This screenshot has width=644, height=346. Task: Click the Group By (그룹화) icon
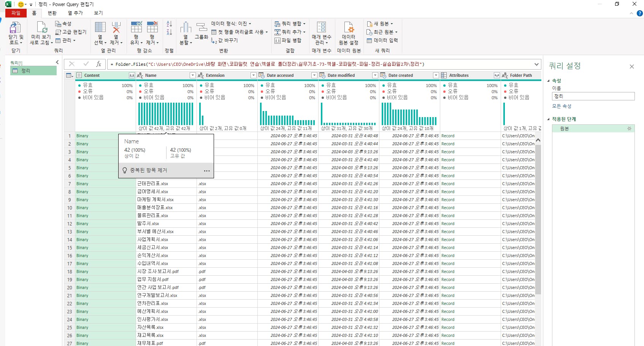click(201, 28)
